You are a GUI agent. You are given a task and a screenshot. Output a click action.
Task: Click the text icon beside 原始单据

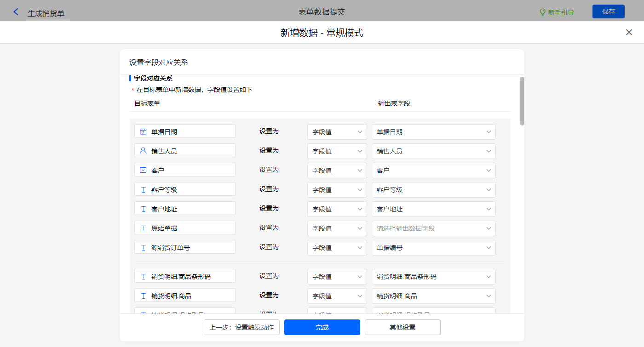point(143,228)
